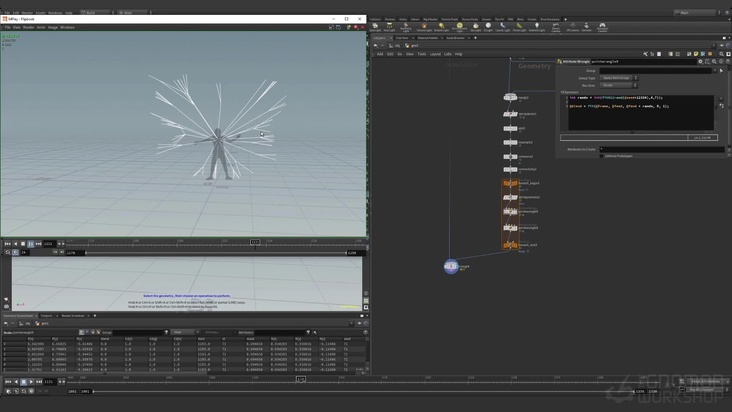Select the blue merge4 node
This screenshot has width=732, height=412.
[x=451, y=266]
